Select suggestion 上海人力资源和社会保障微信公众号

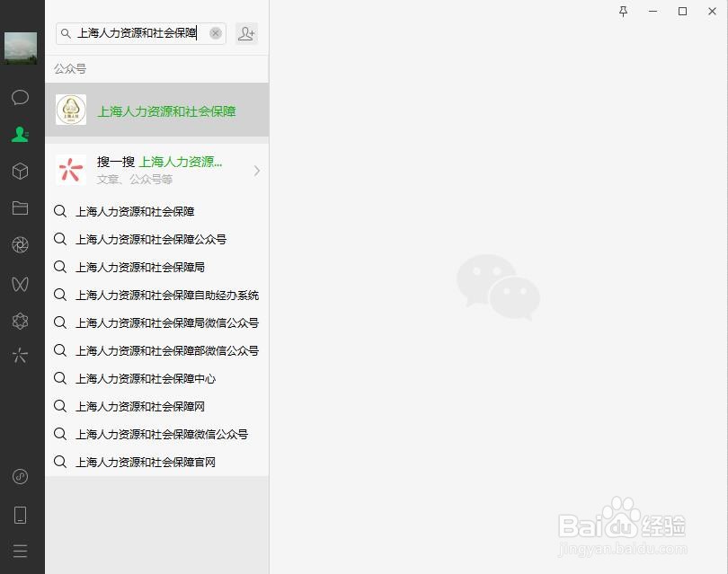pos(157,435)
